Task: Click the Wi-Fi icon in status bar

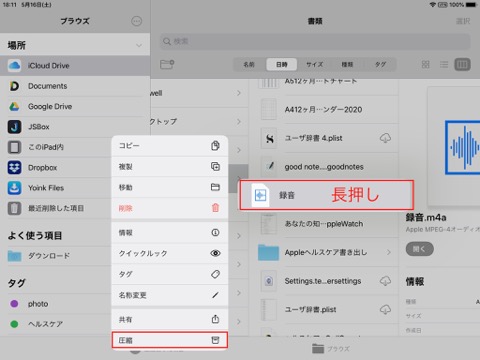Action: coord(433,5)
